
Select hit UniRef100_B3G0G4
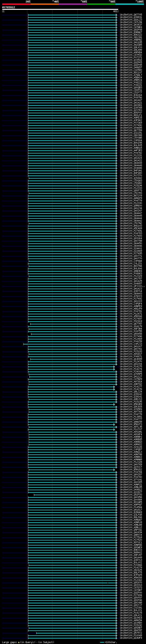[131, 95]
